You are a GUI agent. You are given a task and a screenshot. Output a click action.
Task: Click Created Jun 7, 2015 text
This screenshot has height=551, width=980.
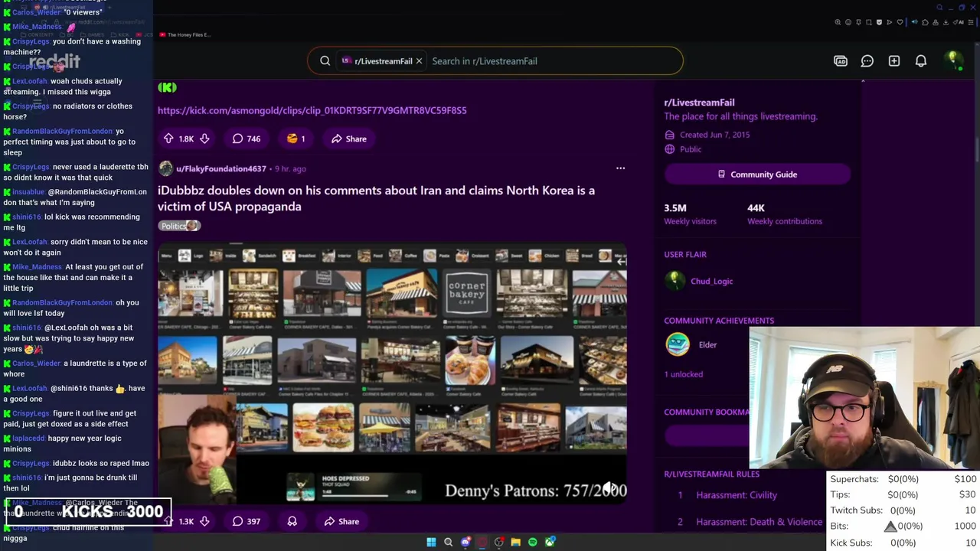pyautogui.click(x=715, y=135)
